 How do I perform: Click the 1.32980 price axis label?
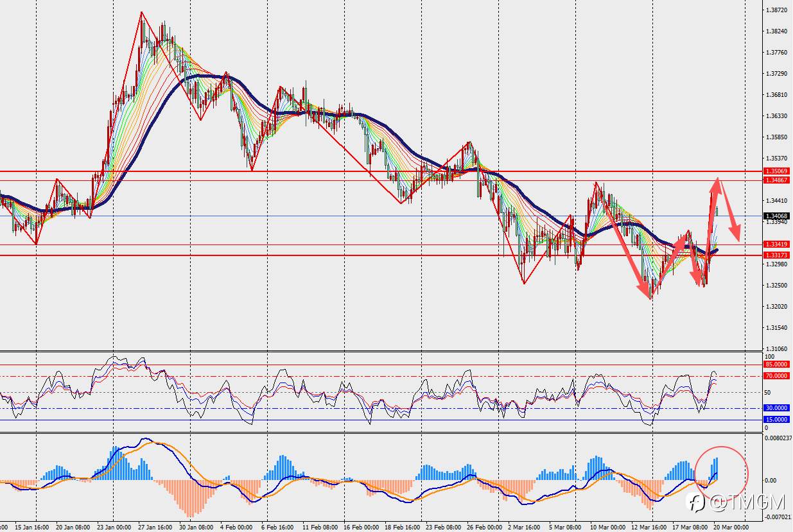click(777, 264)
